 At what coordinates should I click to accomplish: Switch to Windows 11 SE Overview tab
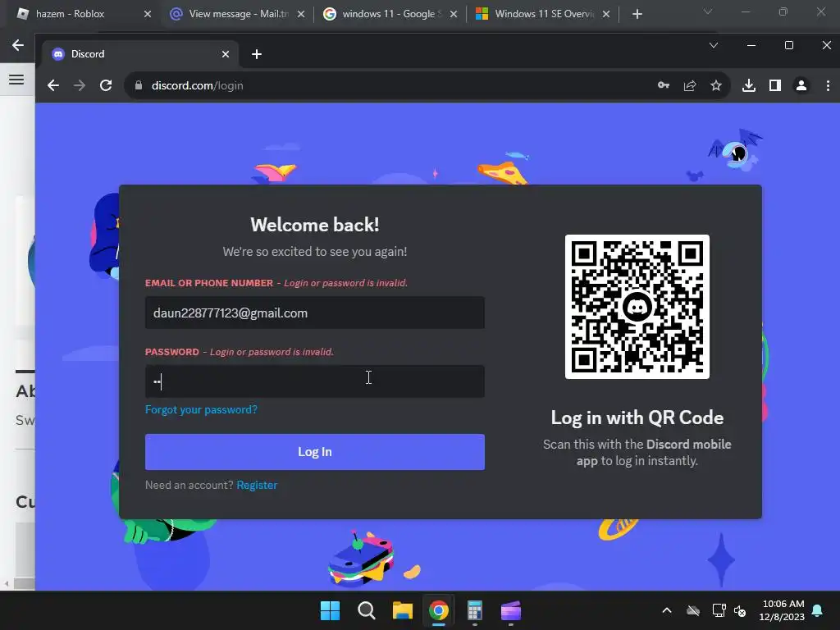coord(545,14)
